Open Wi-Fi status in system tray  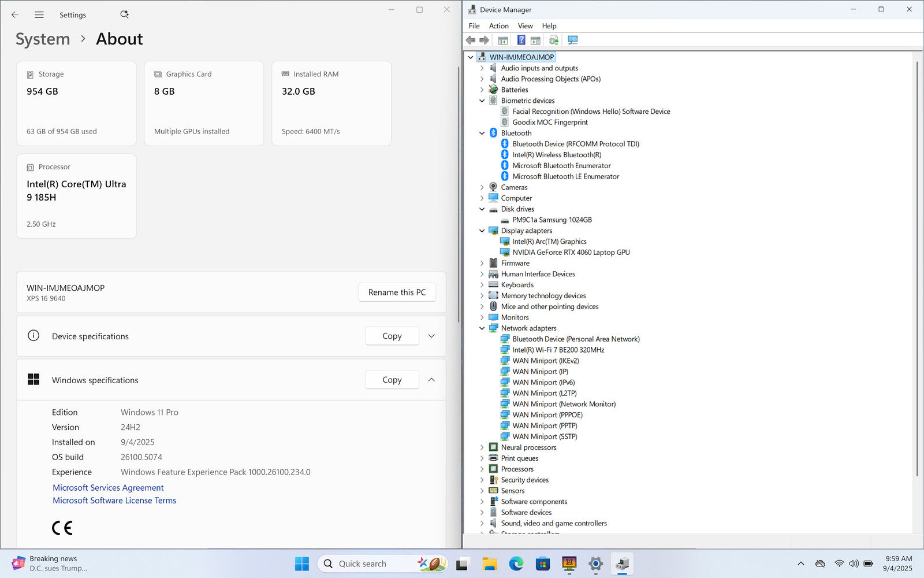[x=839, y=564]
